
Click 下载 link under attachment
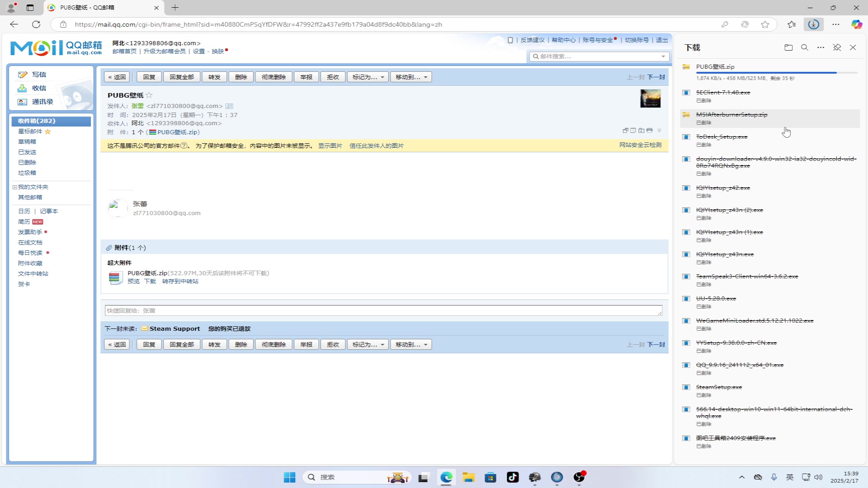tap(150, 282)
